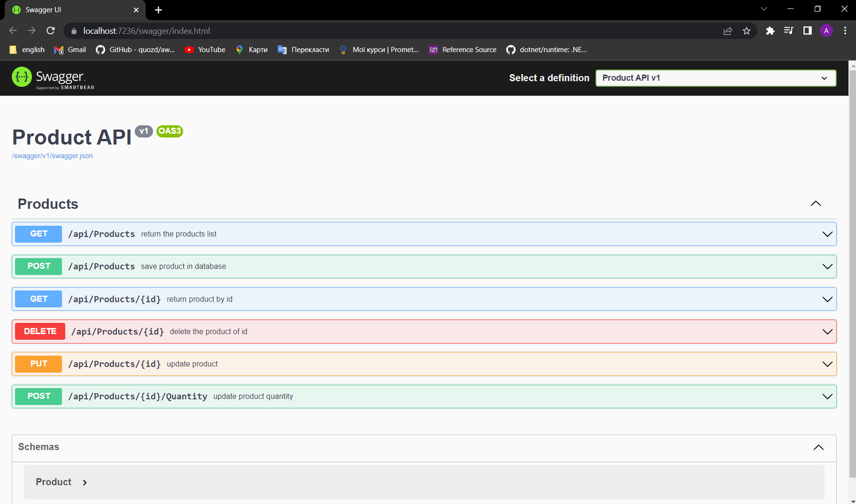Image resolution: width=856 pixels, height=504 pixels.
Task: Open Gmail from the bookmarks bar
Action: [x=69, y=49]
